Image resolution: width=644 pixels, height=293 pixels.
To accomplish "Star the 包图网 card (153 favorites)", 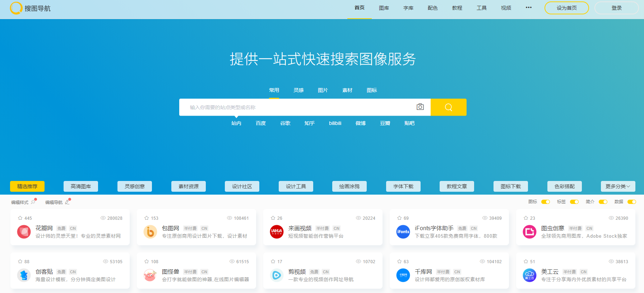I will [x=147, y=218].
